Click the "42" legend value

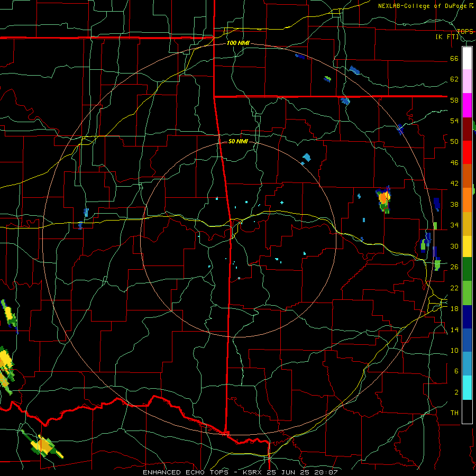coord(454,184)
